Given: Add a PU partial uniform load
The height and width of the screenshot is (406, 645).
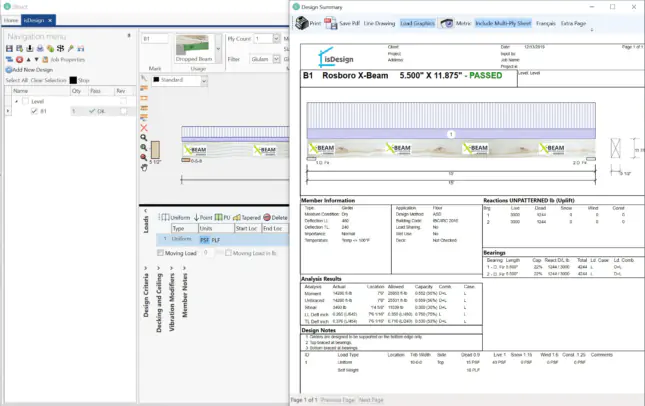Looking at the screenshot, I should [x=223, y=218].
